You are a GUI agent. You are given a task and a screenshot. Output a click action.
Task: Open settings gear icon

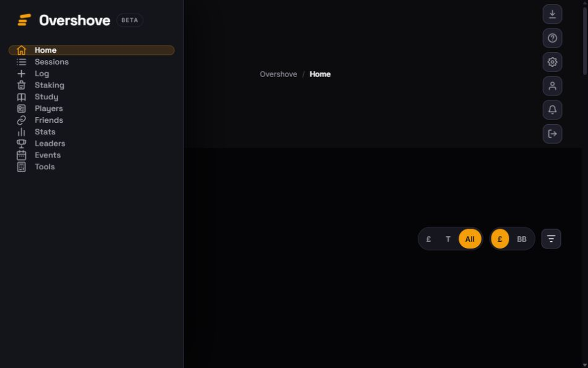pyautogui.click(x=552, y=62)
